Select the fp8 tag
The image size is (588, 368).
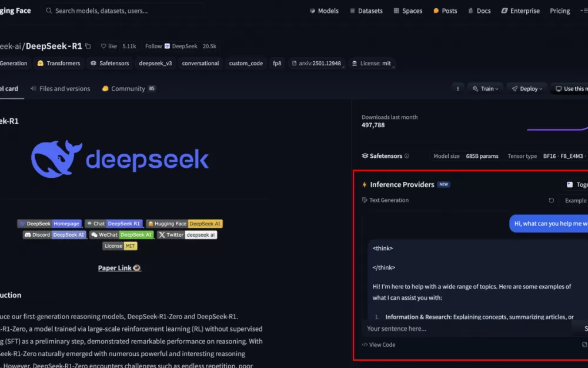277,63
